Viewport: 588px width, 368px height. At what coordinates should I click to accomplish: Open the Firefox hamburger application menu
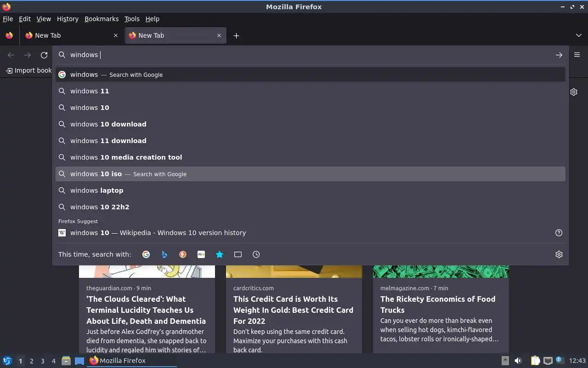point(577,55)
